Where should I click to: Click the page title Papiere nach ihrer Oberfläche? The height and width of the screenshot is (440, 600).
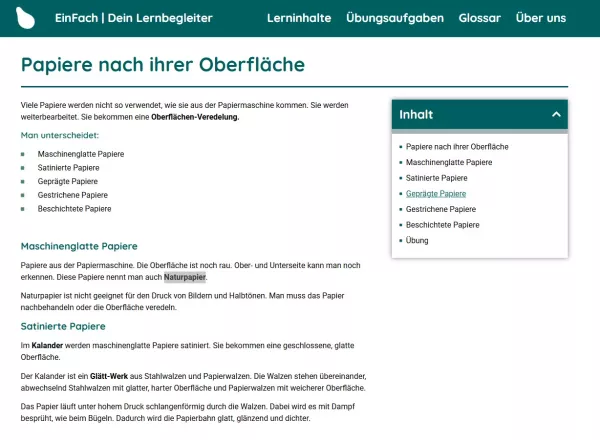163,64
